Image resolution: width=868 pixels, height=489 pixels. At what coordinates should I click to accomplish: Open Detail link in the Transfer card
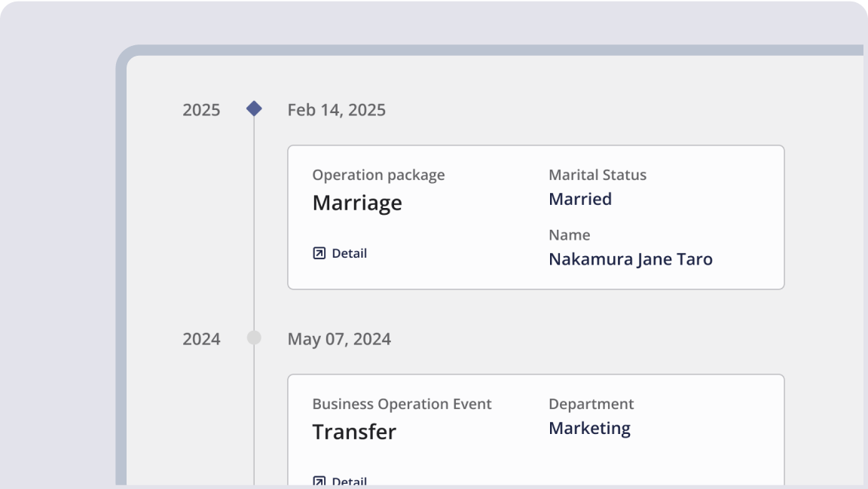point(349,481)
